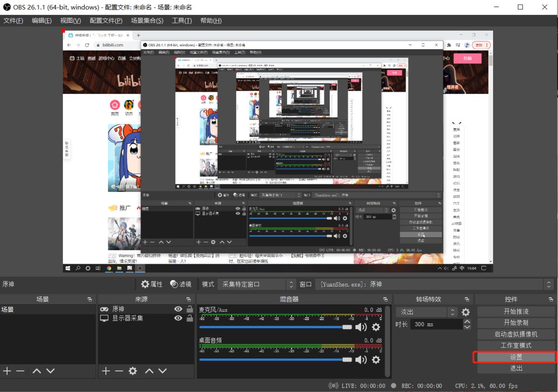Click the transition properties gear icon
Image resolution: width=558 pixels, height=392 pixels.
466,312
